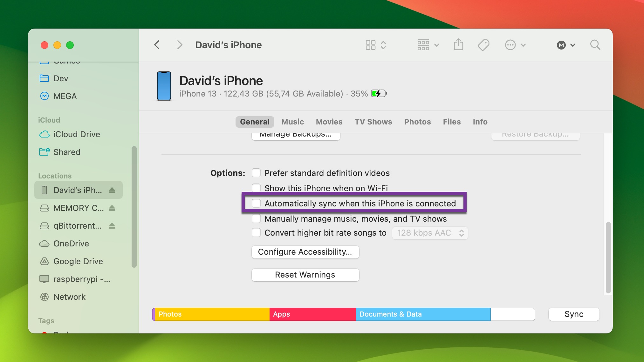Enable 'Manually manage music, movies, and TV shows'
Screen dimensions: 644x362
[256, 218]
